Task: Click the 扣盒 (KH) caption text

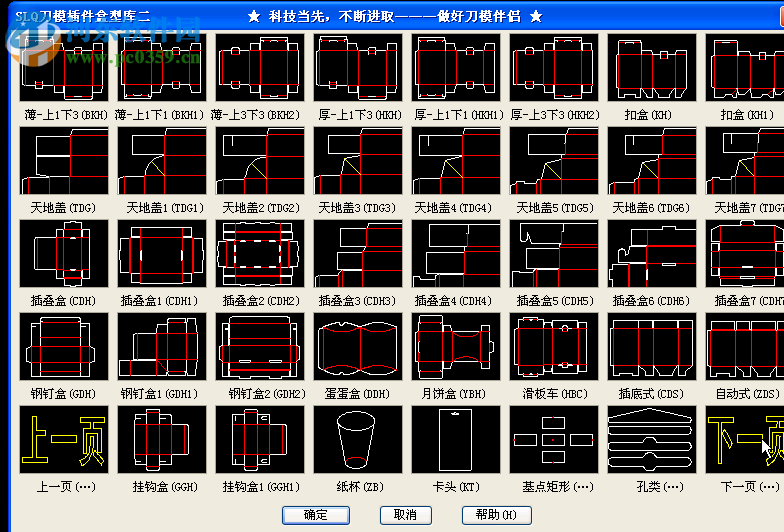Action: tap(648, 114)
